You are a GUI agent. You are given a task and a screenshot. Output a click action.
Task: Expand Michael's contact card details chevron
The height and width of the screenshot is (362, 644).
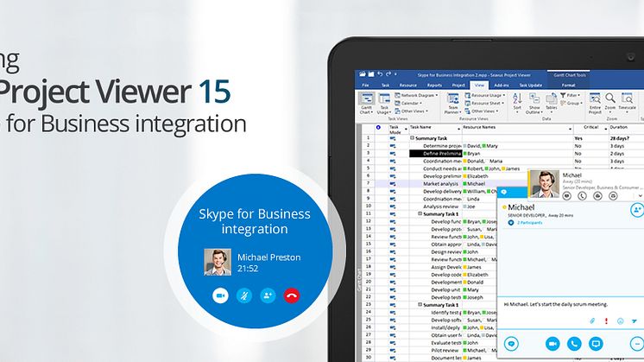click(640, 196)
